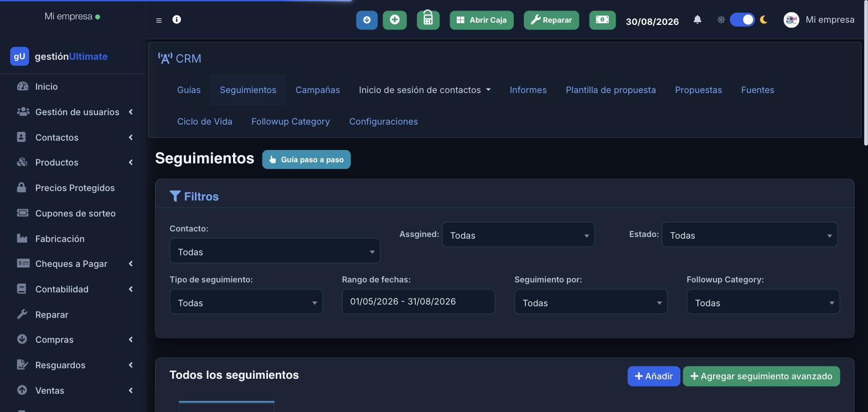Click the Mi empresa avatar image

click(792, 20)
